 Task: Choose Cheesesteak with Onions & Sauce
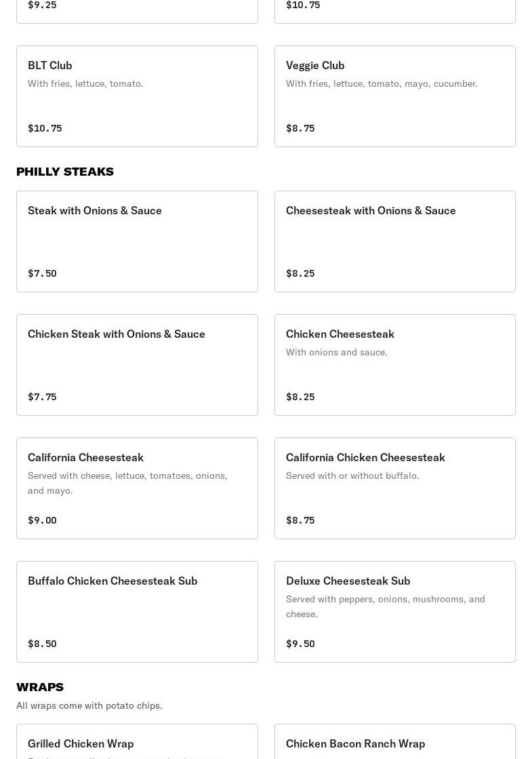coord(394,241)
